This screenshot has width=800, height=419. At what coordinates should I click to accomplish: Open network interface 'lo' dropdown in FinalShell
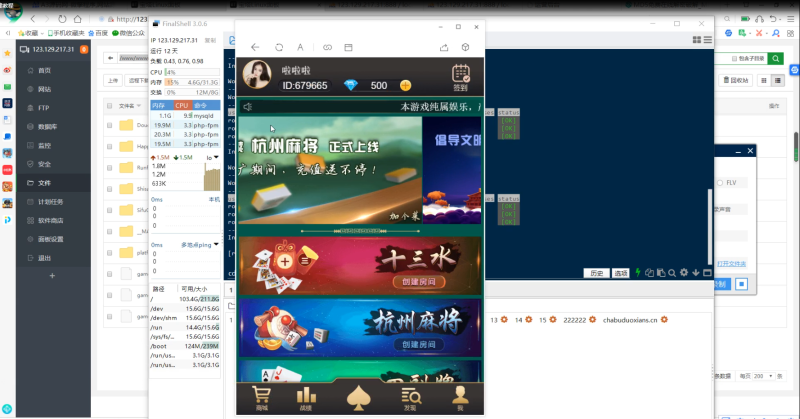(213, 158)
